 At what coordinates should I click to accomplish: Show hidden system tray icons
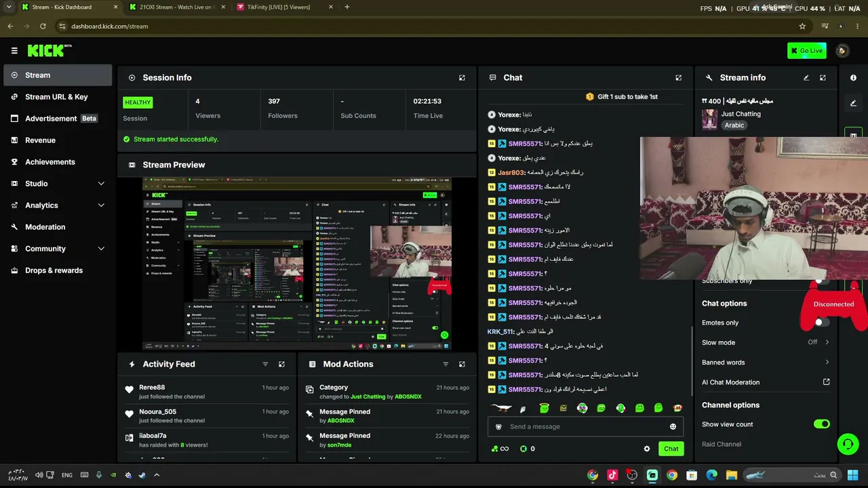[157, 475]
